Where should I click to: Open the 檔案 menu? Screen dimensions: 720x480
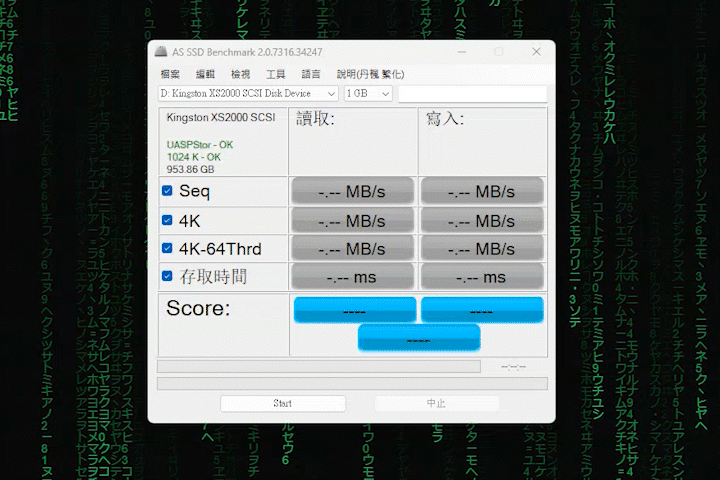[x=170, y=74]
